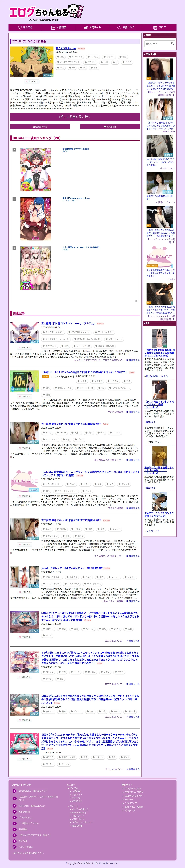The height and width of the screenshot is (868, 185).
Task: Toggle favorite on the 2023/10/09 related article
Action: [x=24, y=448]
